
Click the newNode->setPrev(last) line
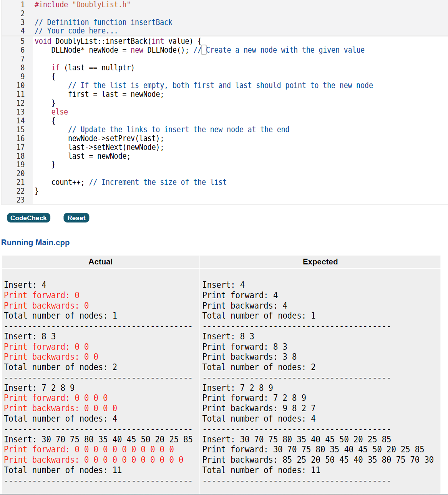[x=116, y=138]
